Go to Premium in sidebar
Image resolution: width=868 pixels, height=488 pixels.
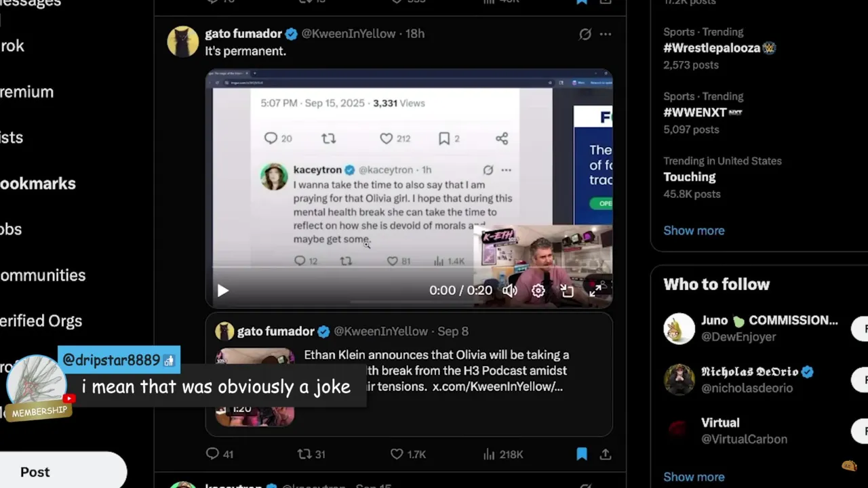tap(27, 91)
